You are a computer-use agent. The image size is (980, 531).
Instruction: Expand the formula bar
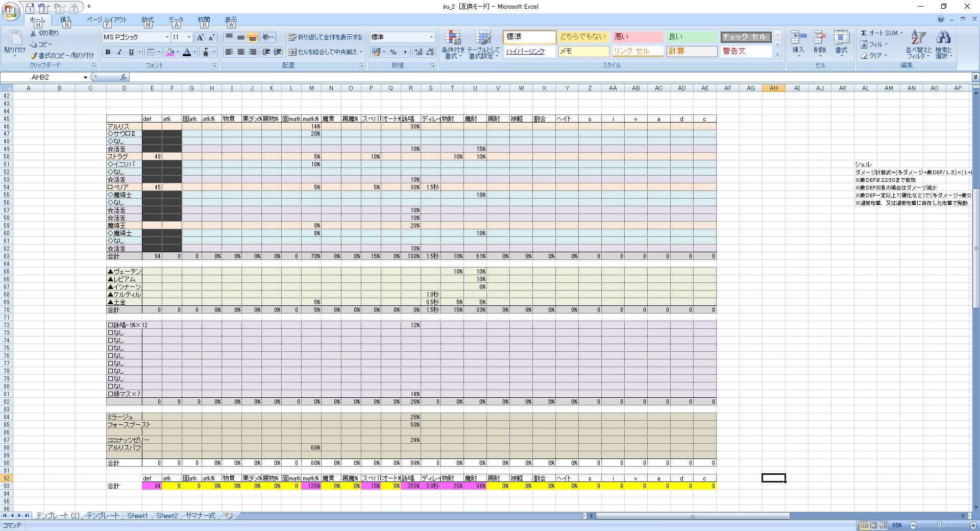click(975, 77)
